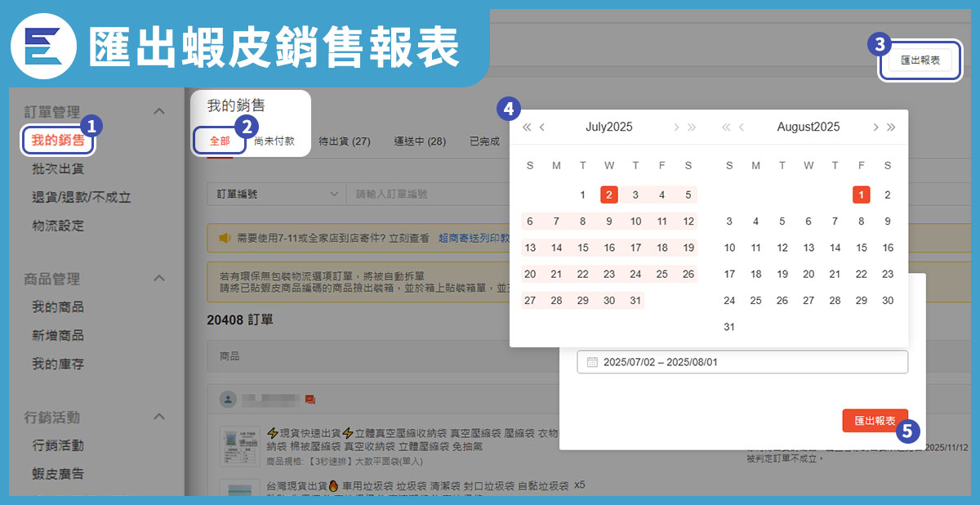Click the 2025/07/02 – 2025/08/01 date range field
The height and width of the screenshot is (505, 980).
pos(742,362)
